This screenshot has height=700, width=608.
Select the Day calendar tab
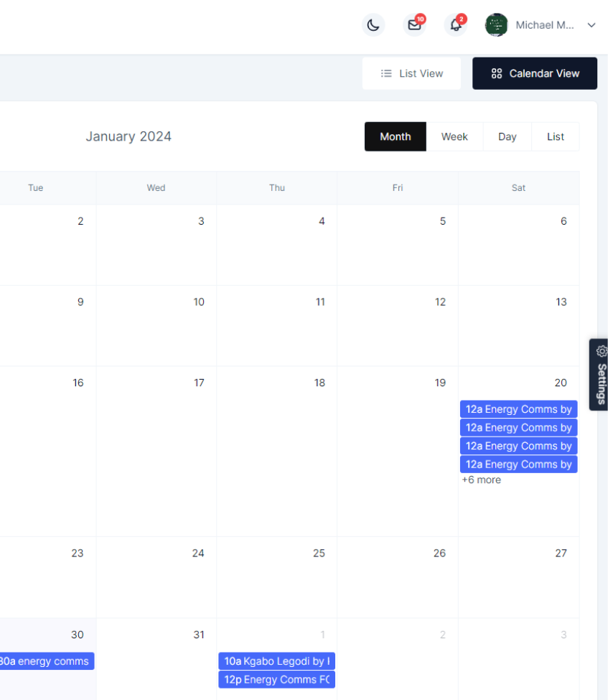(507, 136)
